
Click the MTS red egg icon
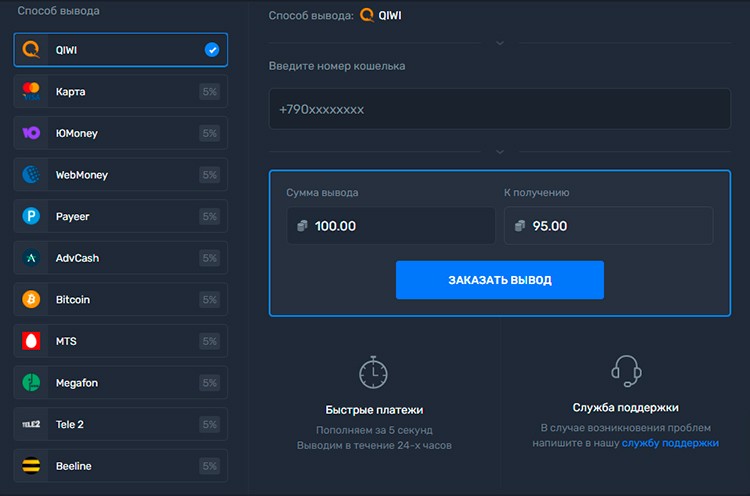coord(31,341)
